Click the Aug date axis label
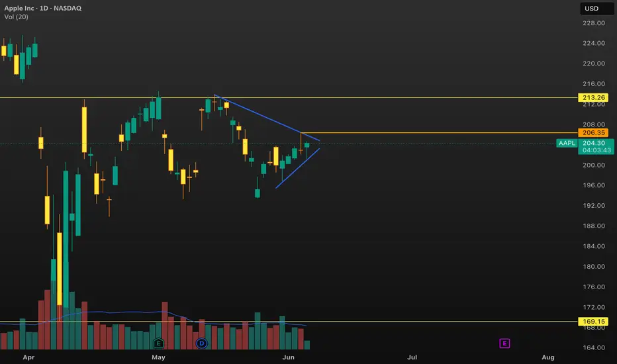617x364 pixels. point(547,357)
